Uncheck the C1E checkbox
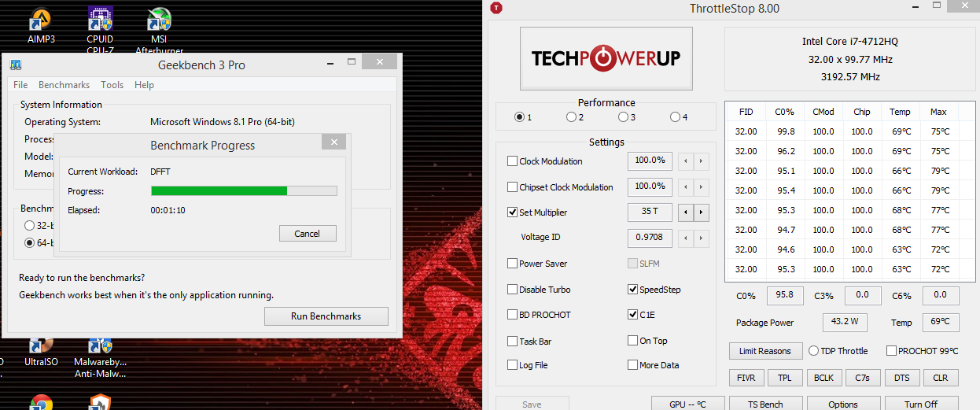Image resolution: width=980 pixels, height=410 pixels. click(633, 315)
